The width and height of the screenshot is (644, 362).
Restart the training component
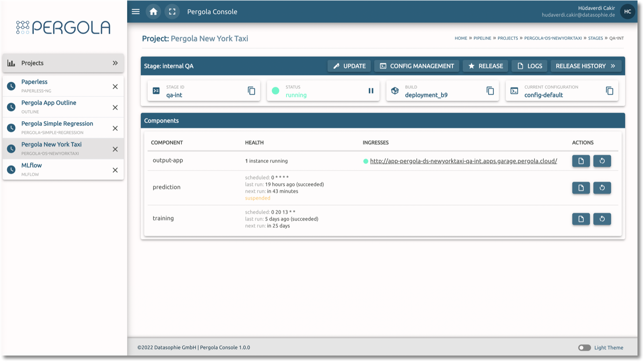click(x=602, y=219)
